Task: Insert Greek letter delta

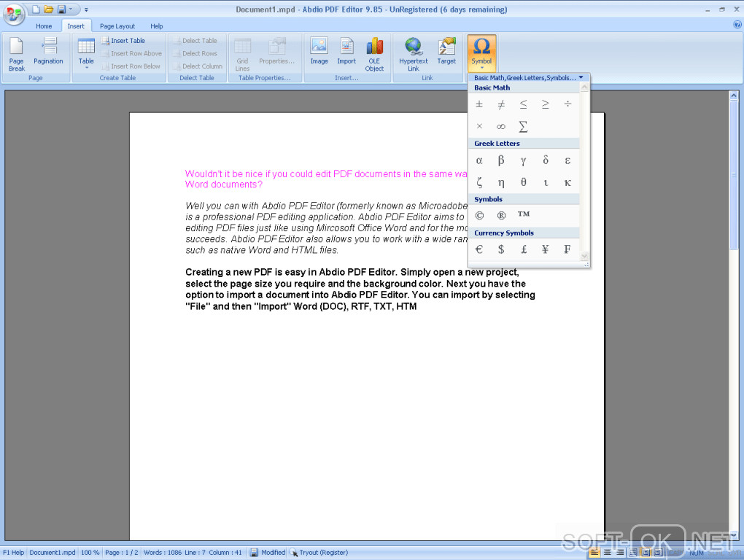Action: point(545,160)
